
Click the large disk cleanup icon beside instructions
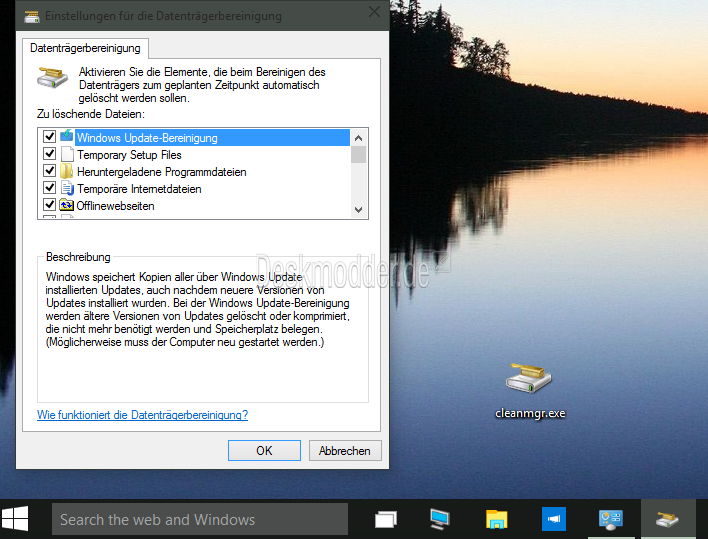pos(52,77)
